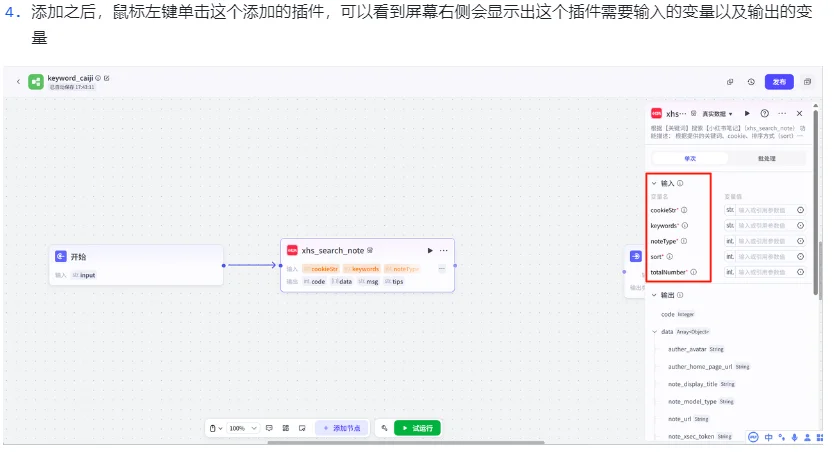Go back using the top-left arrow
Viewport: 834px width, 452px height.
point(18,81)
